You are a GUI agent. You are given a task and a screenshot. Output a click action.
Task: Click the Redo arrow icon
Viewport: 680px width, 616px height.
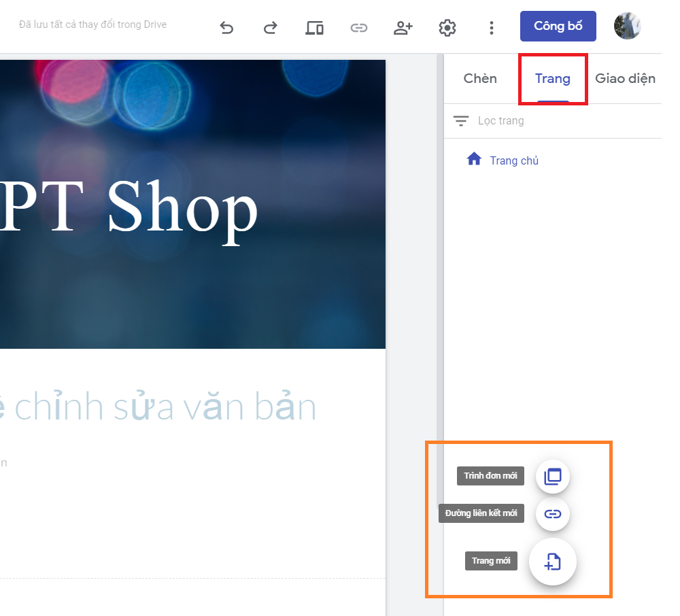pyautogui.click(x=270, y=27)
